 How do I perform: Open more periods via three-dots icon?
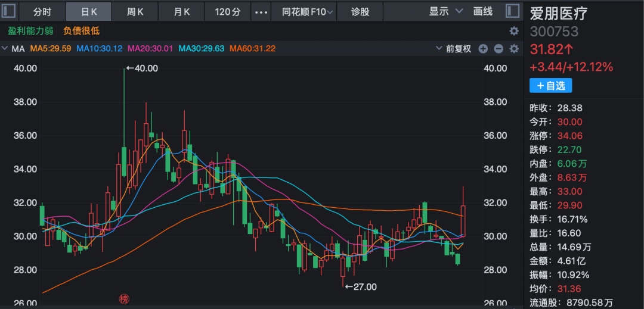pos(261,11)
